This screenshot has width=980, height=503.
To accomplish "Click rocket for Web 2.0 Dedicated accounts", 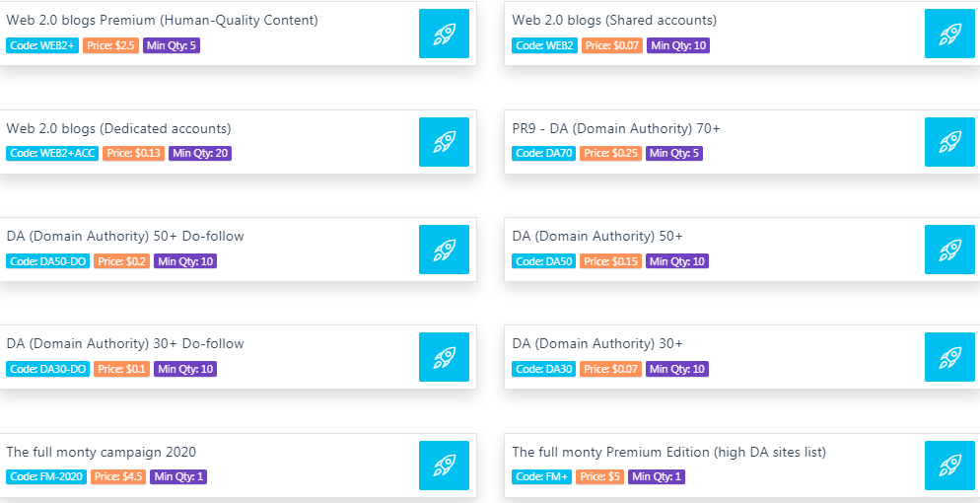I will (444, 142).
